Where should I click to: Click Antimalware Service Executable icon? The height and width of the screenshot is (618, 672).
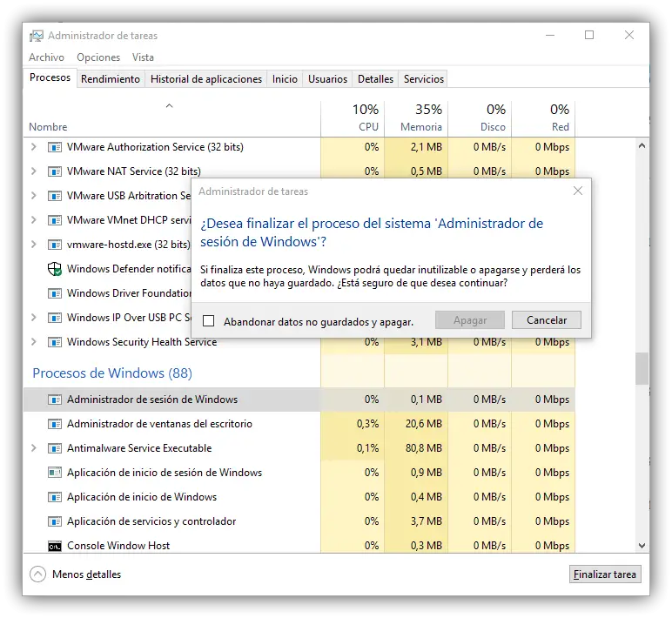(55, 448)
